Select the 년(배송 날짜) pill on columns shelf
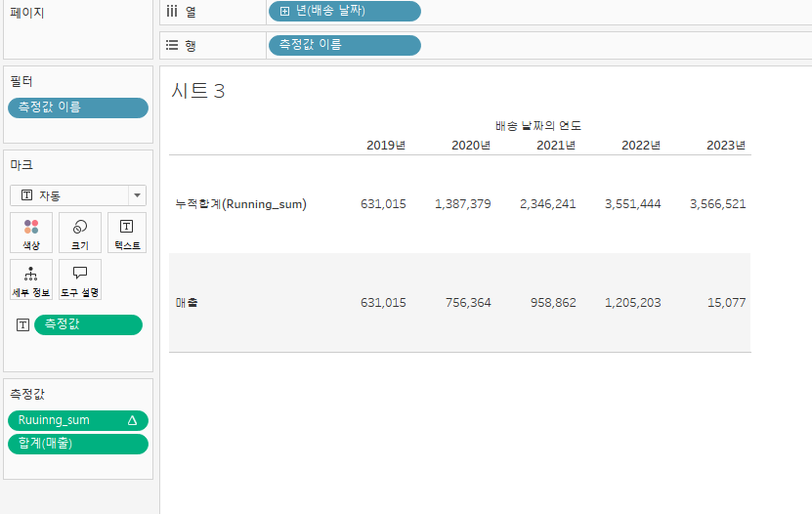Screen dimensions: 812x514 click(x=345, y=12)
